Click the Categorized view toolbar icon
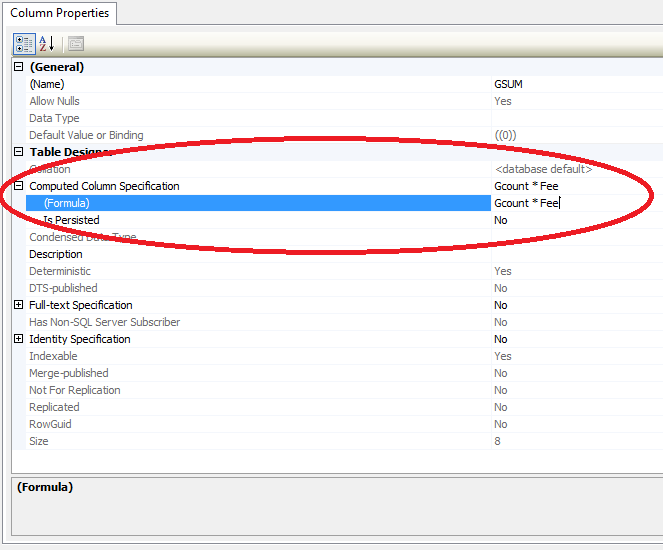 coord(23,44)
